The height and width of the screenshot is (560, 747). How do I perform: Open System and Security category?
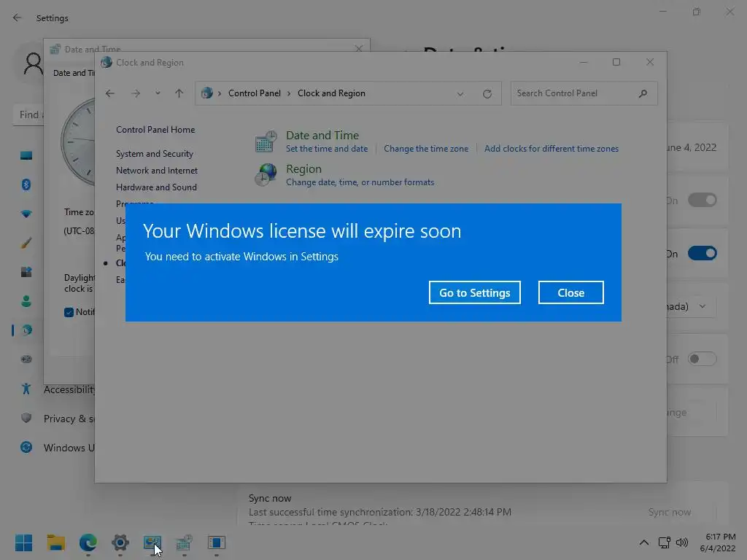pyautogui.click(x=155, y=154)
